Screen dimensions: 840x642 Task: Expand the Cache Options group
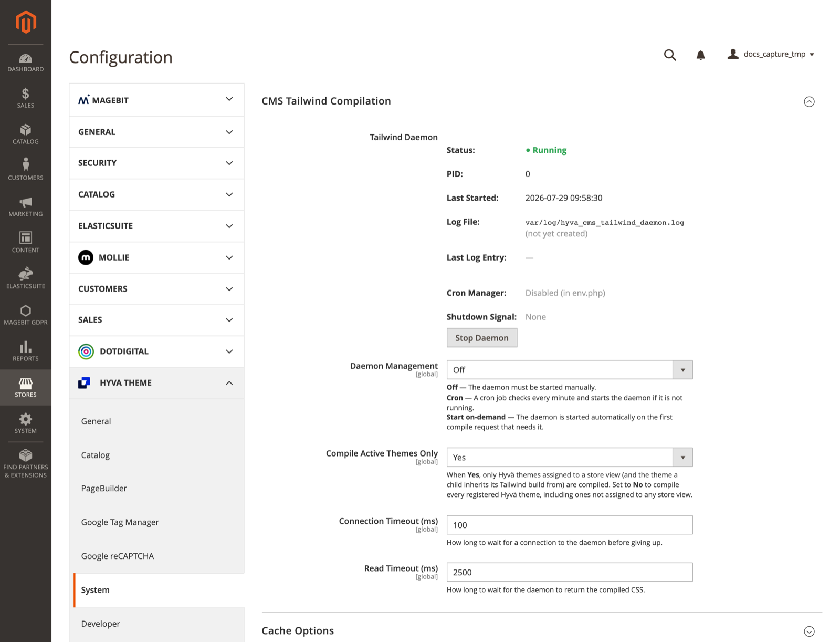[x=809, y=631]
